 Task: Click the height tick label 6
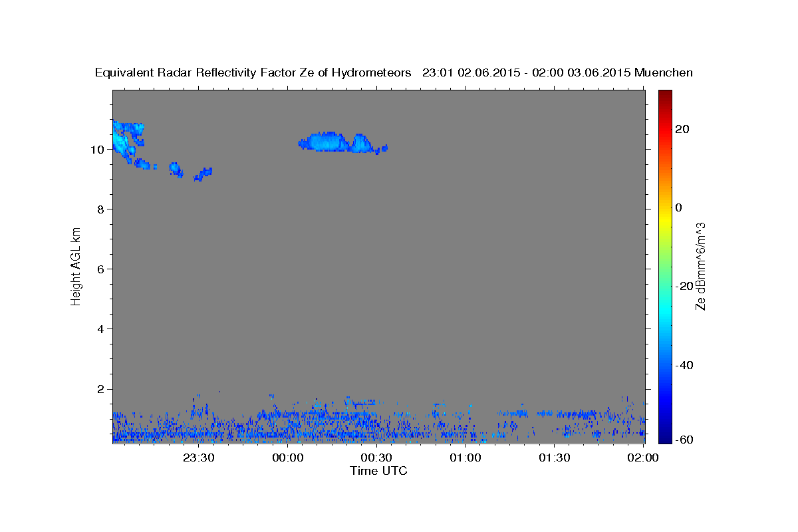click(x=101, y=269)
